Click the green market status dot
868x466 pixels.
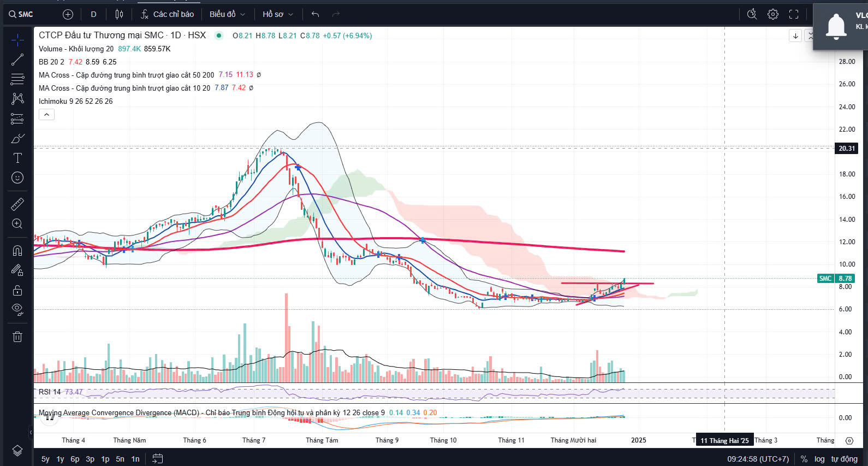pos(219,36)
